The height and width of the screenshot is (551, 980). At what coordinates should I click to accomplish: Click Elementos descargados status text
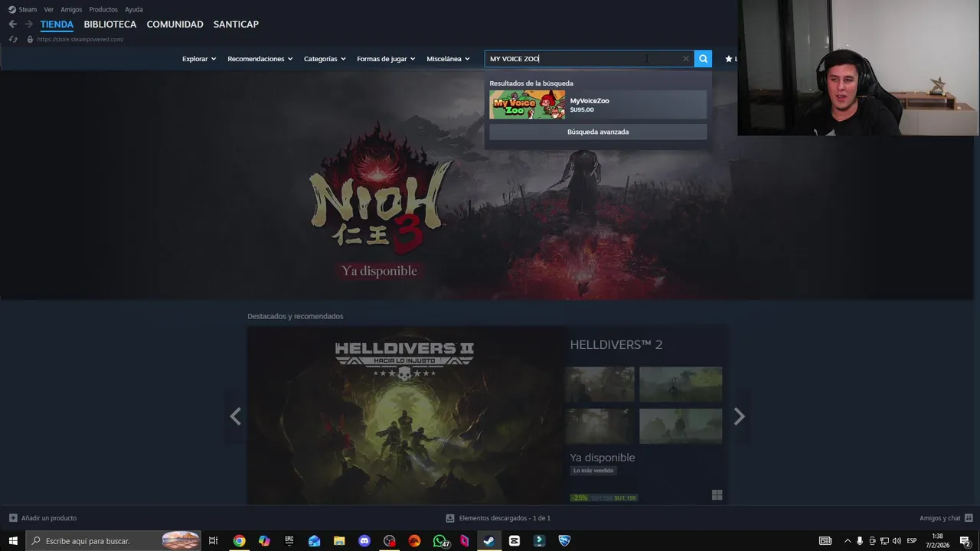pos(505,518)
